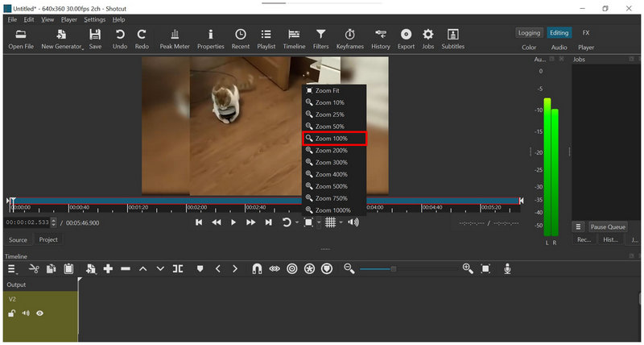
Task: Open the View menu
Action: pos(47,19)
